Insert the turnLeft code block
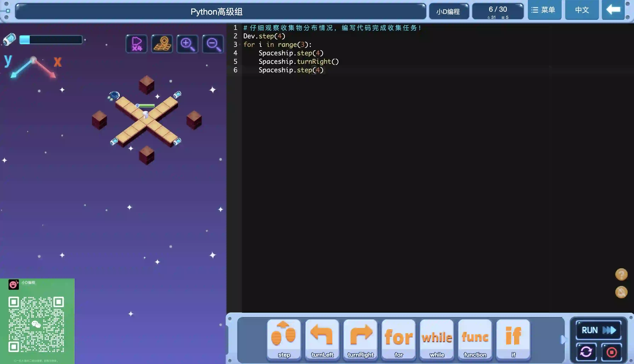This screenshot has height=364, width=634. click(322, 339)
